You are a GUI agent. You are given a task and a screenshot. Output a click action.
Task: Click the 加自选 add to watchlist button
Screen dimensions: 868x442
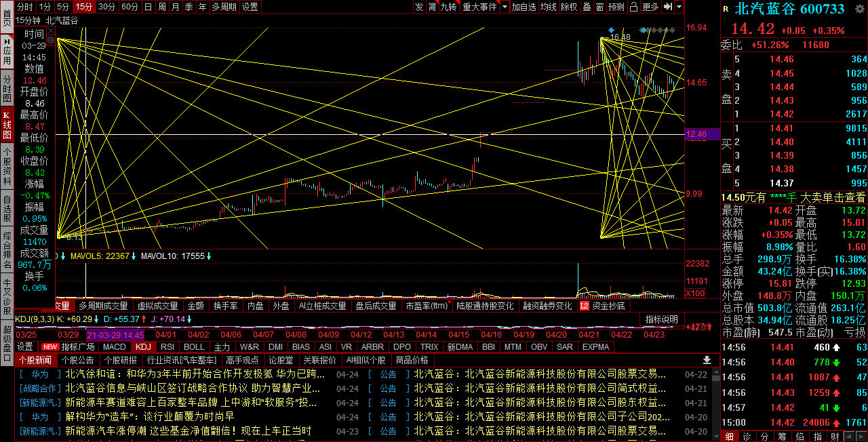pos(524,7)
